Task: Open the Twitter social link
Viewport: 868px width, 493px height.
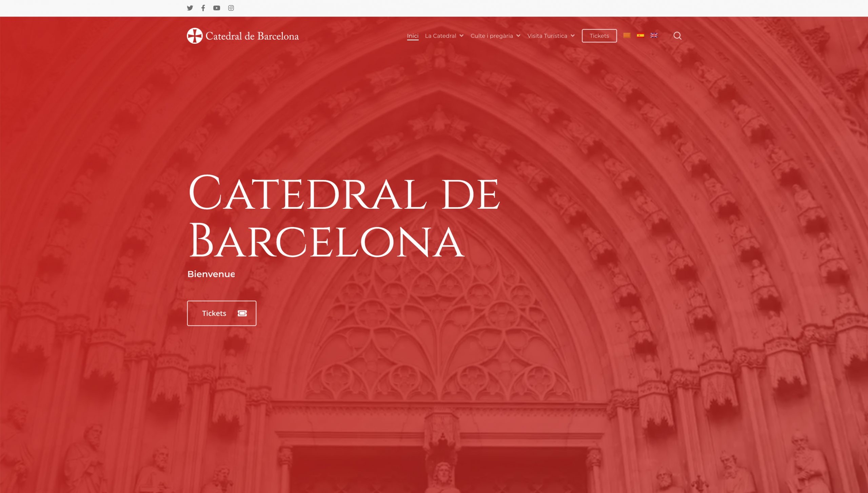Action: point(190,8)
